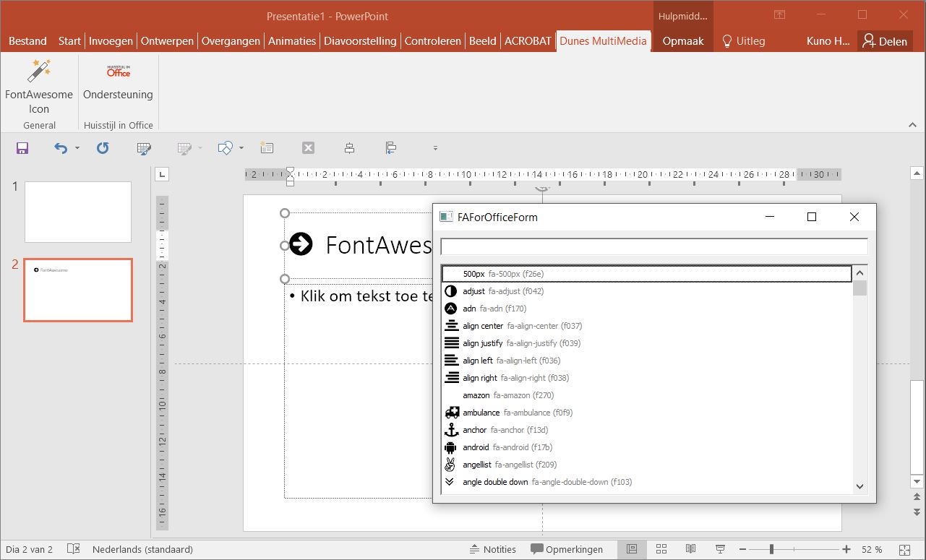Click the align left objects icon
926x560 pixels.
390,148
